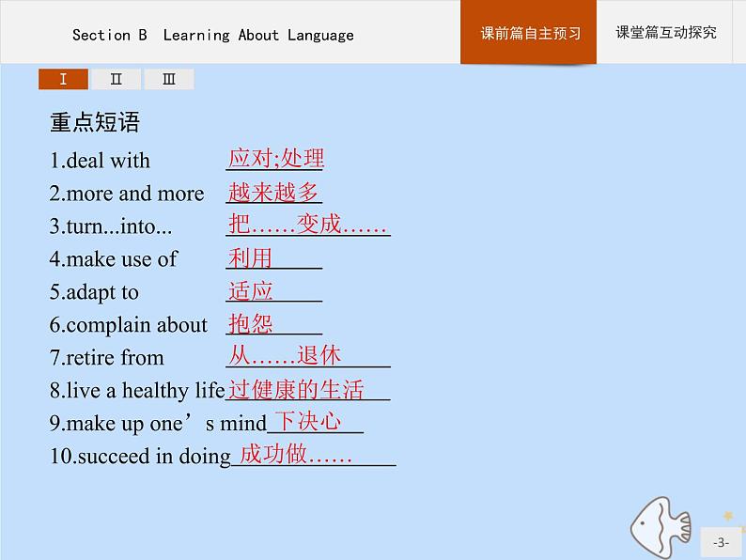The width and height of the screenshot is (746, 560).
Task: Select the phrase '5.adapt to'
Action: [x=94, y=292]
